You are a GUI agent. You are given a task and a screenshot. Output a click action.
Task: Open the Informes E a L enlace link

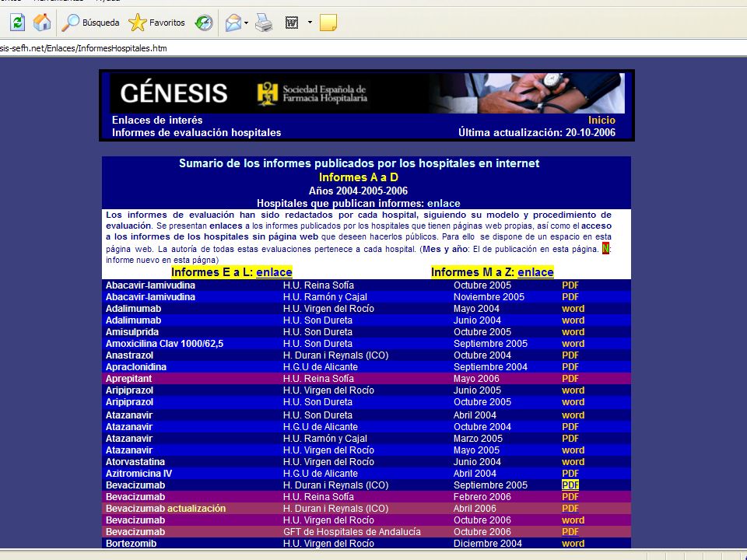click(x=274, y=272)
